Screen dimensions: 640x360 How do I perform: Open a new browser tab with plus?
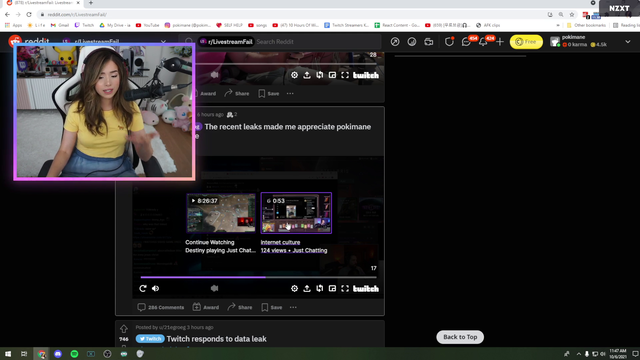[x=91, y=3]
